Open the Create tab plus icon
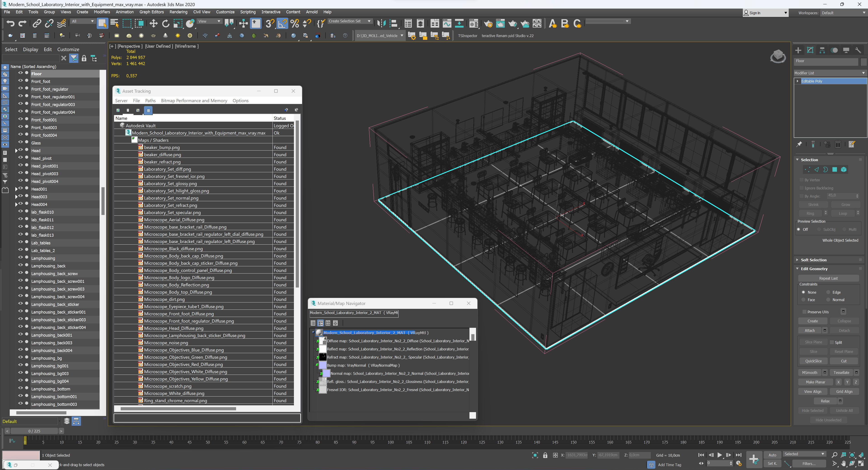The image size is (868, 470). coord(798,50)
